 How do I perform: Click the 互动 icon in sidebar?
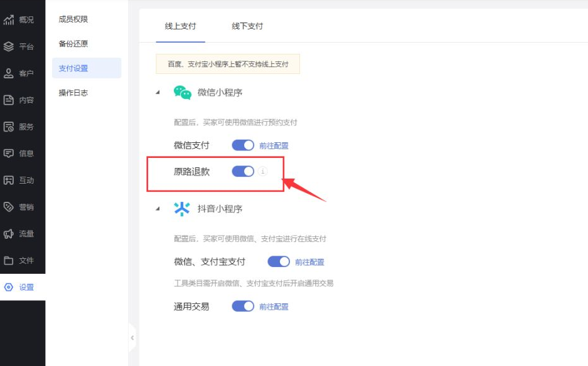(x=9, y=180)
